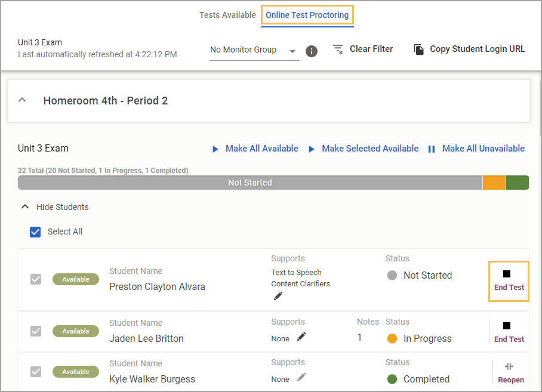Select the Online Test Proctoring tab
The height and width of the screenshot is (392, 542).
click(307, 15)
